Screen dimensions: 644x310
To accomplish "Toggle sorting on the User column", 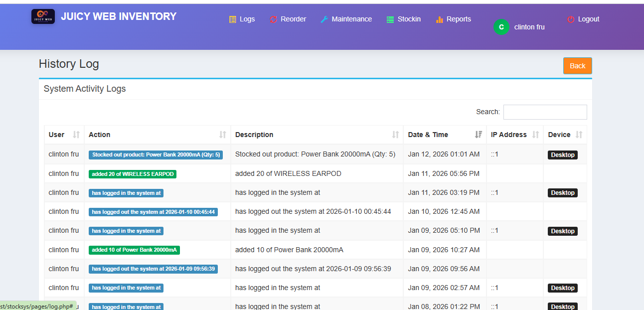I will click(76, 135).
